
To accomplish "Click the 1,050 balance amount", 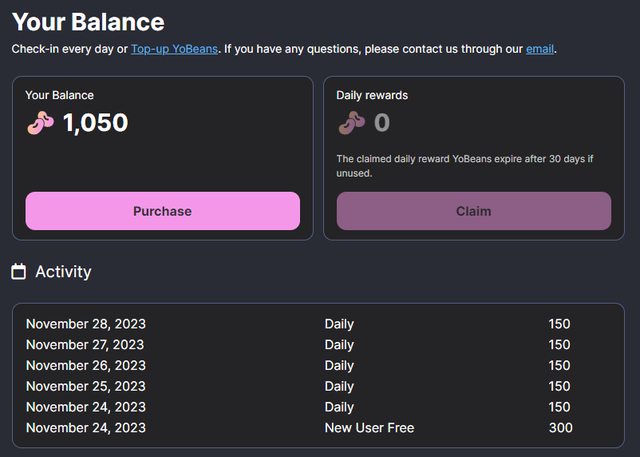I will pos(95,123).
